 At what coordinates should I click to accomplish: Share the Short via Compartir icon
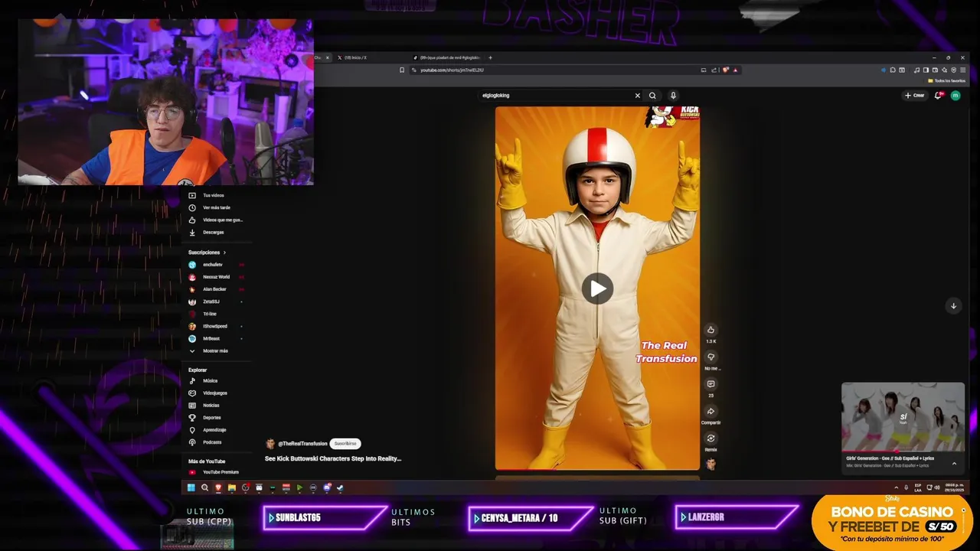point(710,412)
